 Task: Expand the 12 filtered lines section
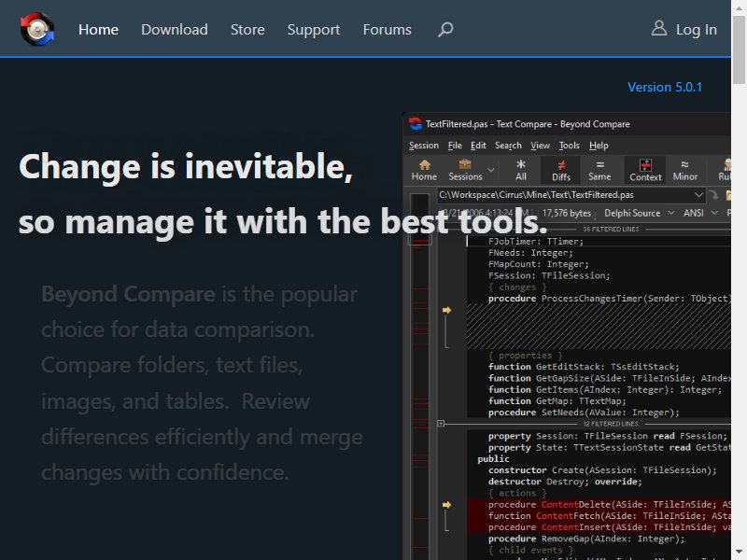pos(441,424)
